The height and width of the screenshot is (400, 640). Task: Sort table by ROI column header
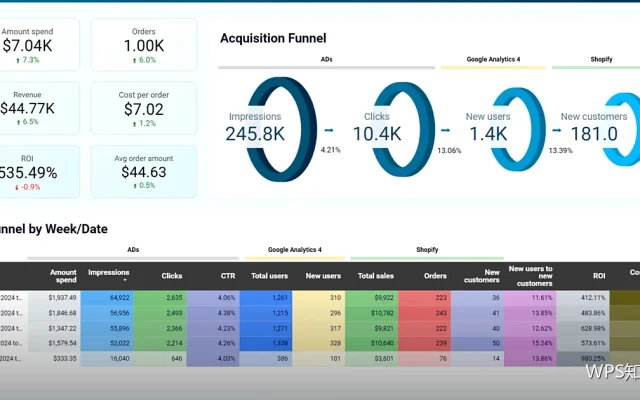pyautogui.click(x=599, y=276)
